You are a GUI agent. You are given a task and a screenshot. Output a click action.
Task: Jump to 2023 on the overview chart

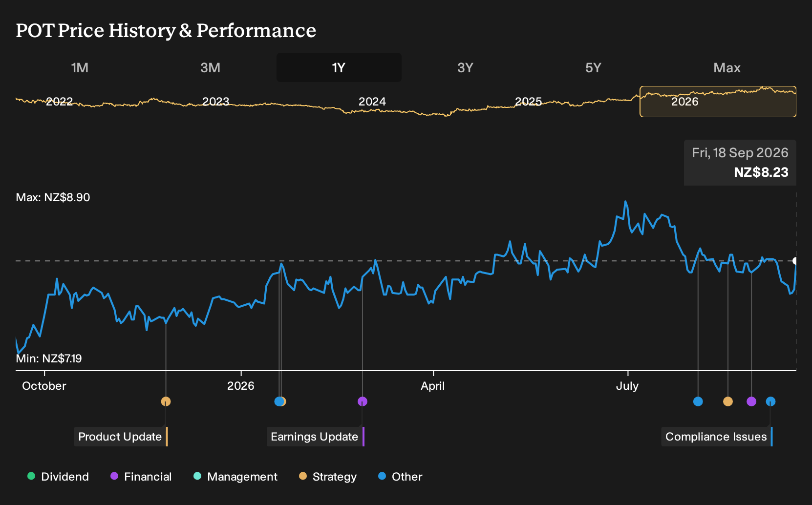[215, 102]
